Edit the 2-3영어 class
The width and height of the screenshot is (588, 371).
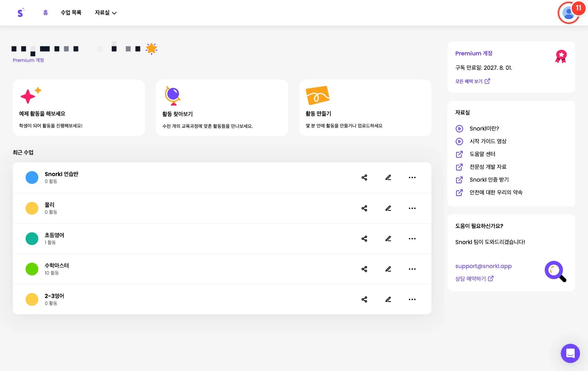[x=388, y=299]
